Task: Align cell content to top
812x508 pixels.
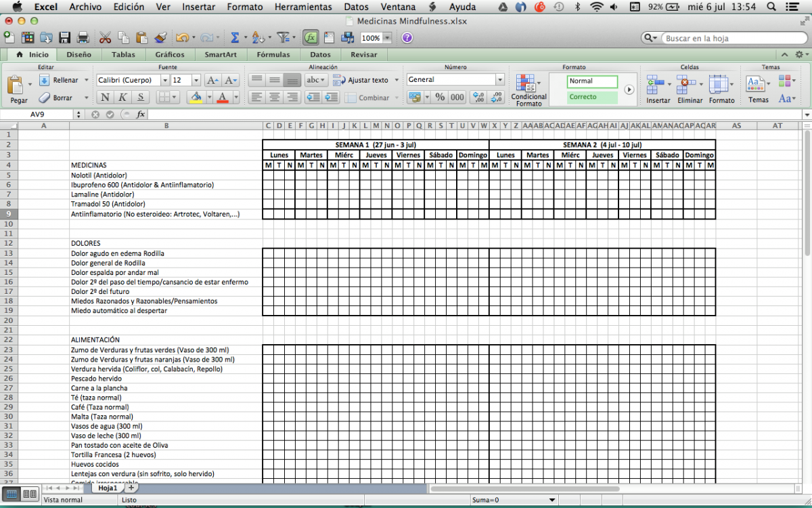Action: pos(257,80)
